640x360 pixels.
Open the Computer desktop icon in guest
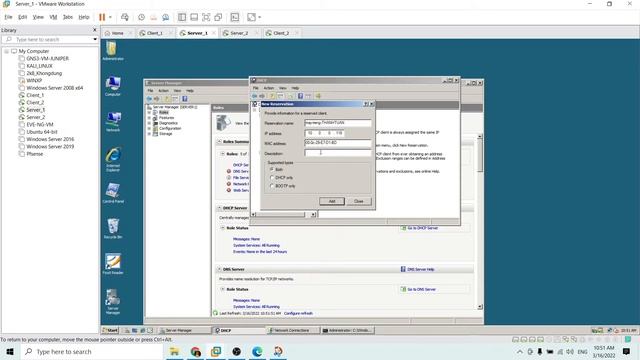click(x=113, y=86)
